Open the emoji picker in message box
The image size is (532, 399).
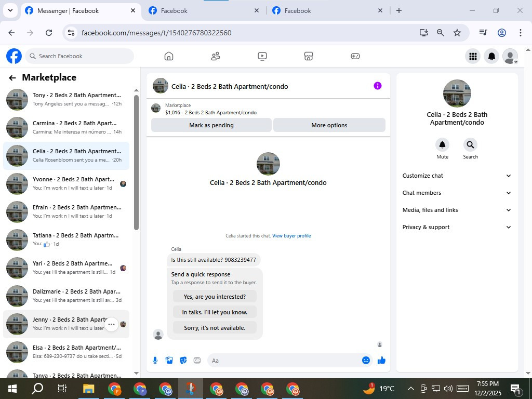[x=366, y=361]
